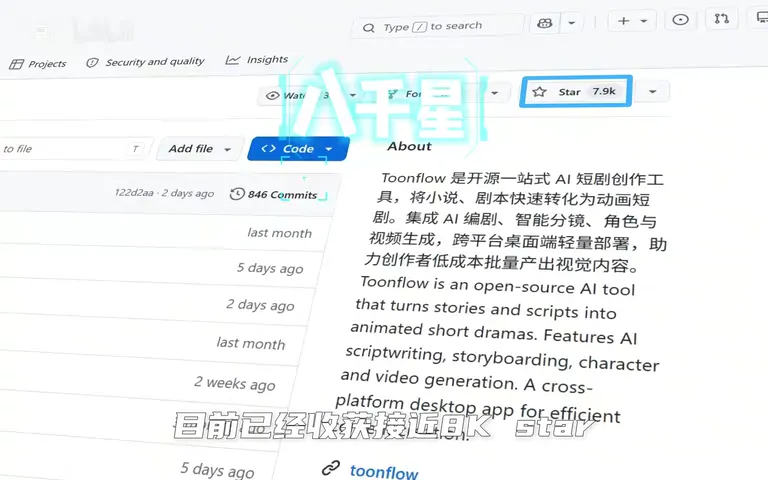
Task: Star the repository with 7.9k stars
Action: pos(576,92)
